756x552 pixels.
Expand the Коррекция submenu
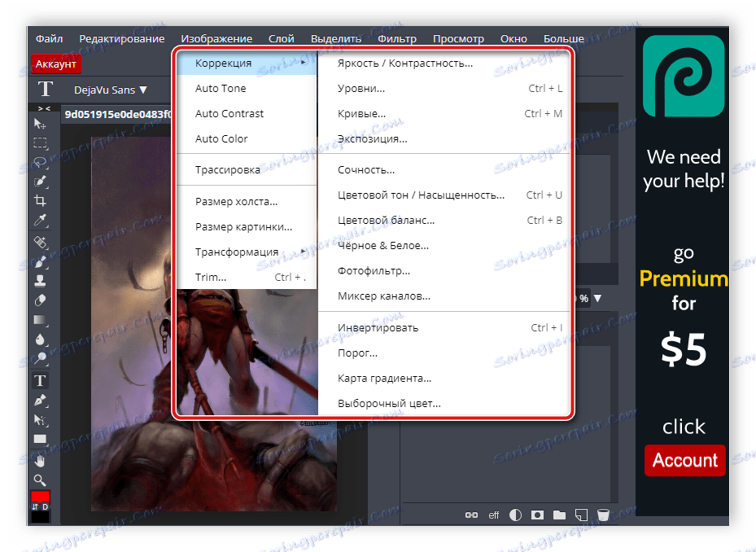247,64
